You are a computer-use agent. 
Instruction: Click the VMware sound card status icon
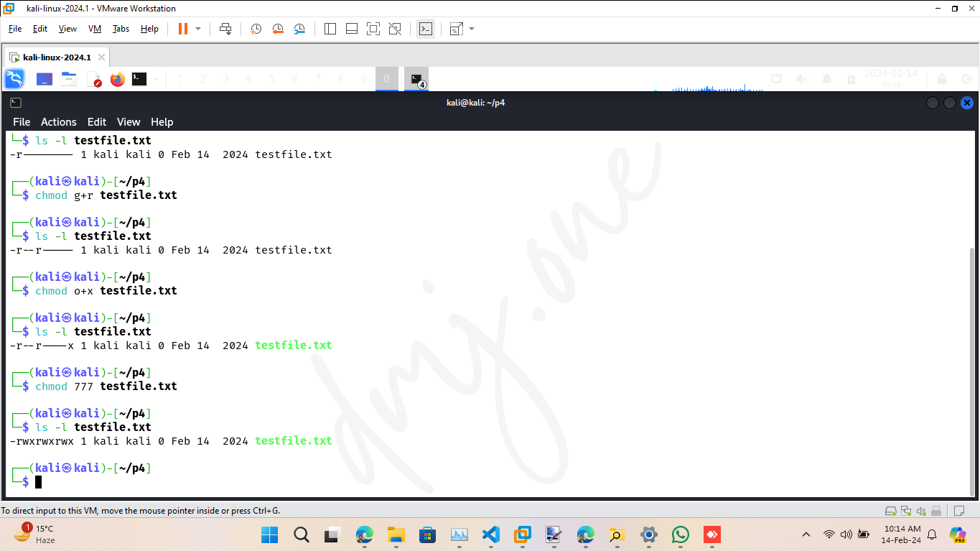(x=921, y=511)
